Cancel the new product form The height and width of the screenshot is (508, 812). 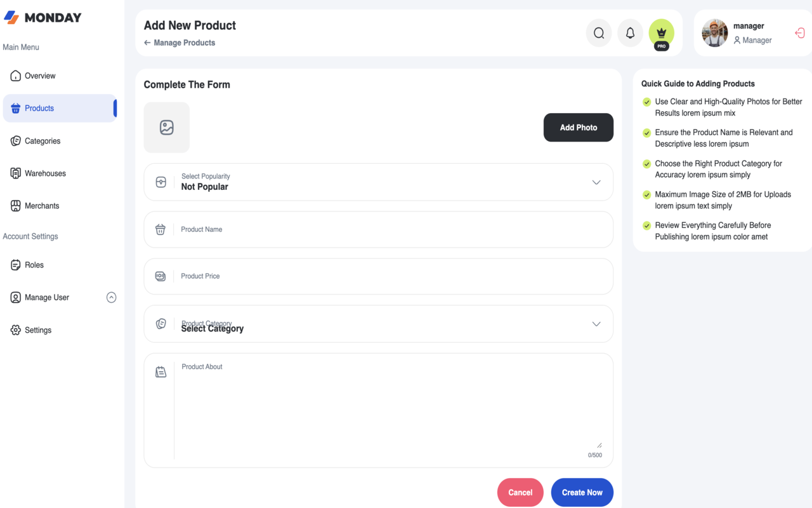click(520, 492)
